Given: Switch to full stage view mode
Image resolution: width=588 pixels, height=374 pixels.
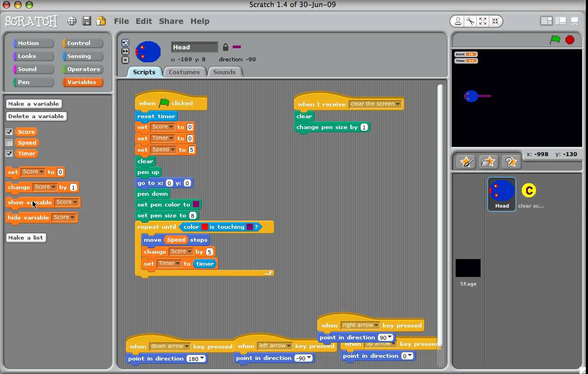Looking at the screenshot, I should [x=561, y=21].
